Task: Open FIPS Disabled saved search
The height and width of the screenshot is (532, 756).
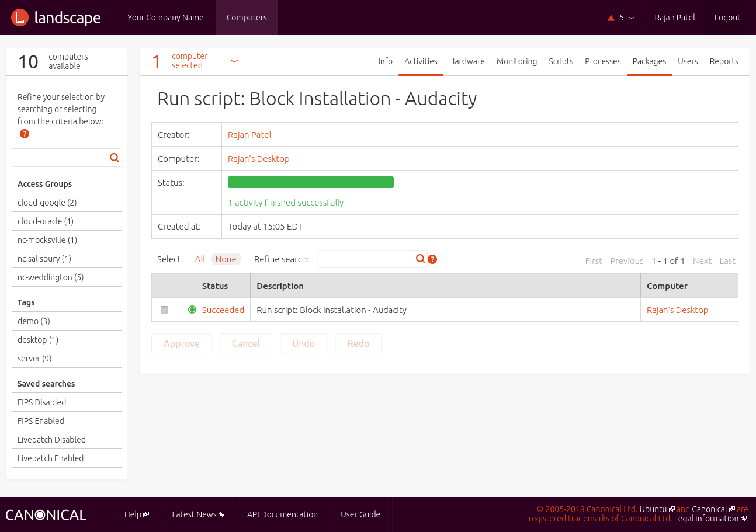Action: pos(41,402)
